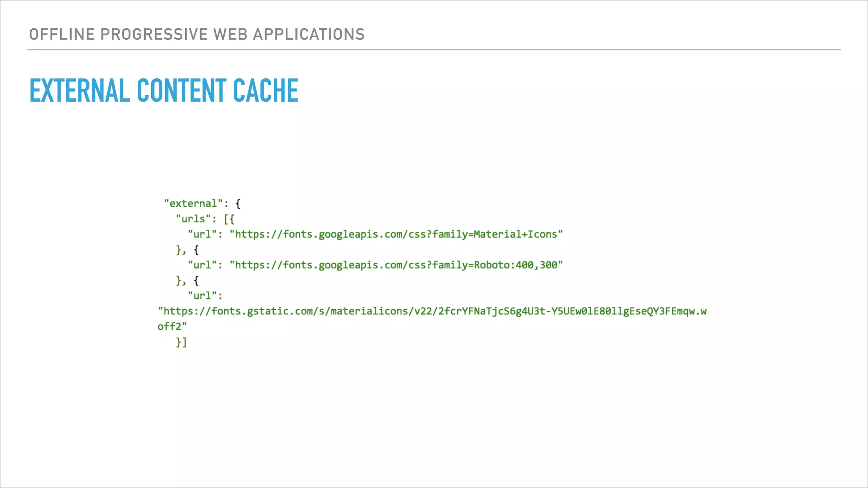Click the bare "url": line with no value
Viewport: 868px width, 488px height.
(x=205, y=296)
